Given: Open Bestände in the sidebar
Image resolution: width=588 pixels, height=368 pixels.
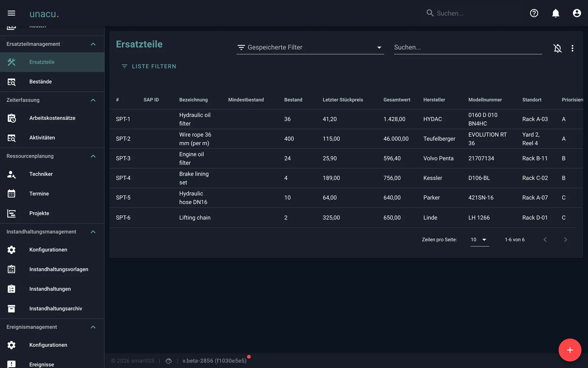Looking at the screenshot, I should pyautogui.click(x=52, y=82).
